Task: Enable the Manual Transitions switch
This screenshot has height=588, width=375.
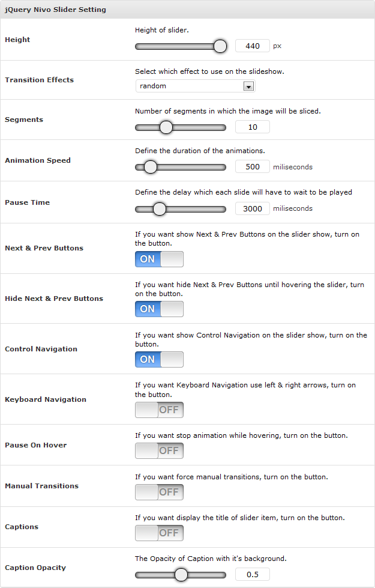Action: 159,492
